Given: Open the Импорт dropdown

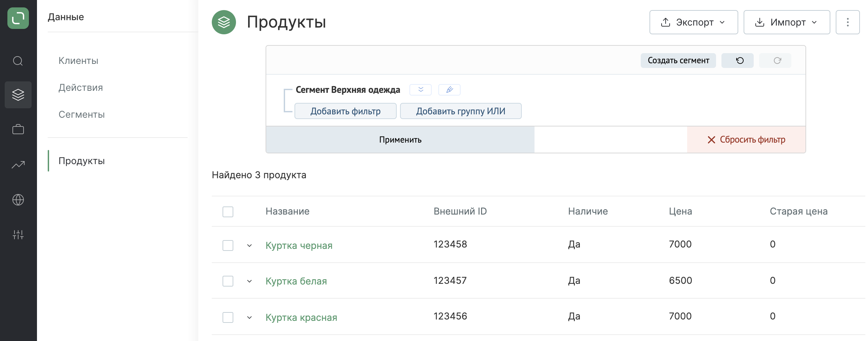Looking at the screenshot, I should [x=787, y=22].
